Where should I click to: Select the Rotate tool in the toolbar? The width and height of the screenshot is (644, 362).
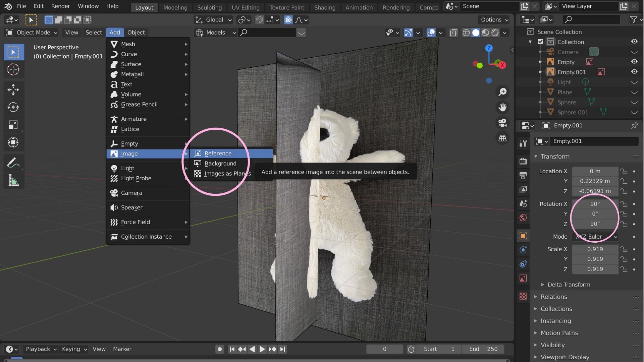pos(13,107)
